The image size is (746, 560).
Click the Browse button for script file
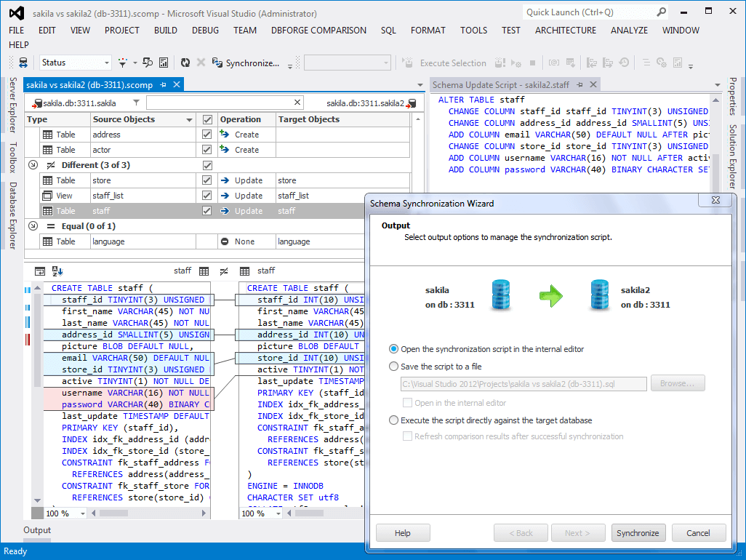point(678,383)
